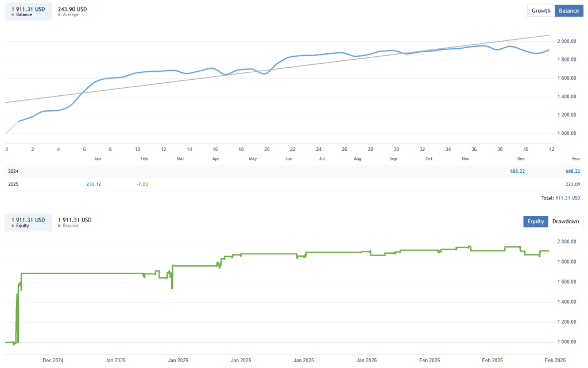Switch to the Drawdown chart

click(565, 221)
